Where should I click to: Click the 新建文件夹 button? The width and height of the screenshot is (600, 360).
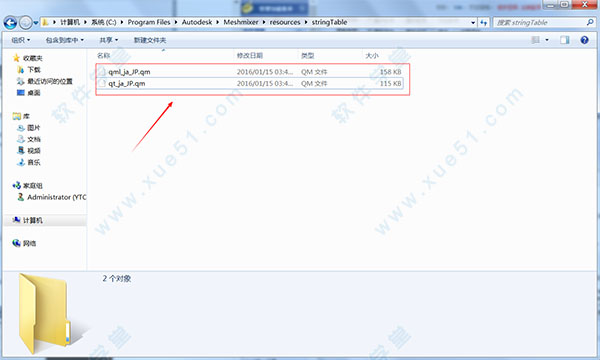click(150, 40)
